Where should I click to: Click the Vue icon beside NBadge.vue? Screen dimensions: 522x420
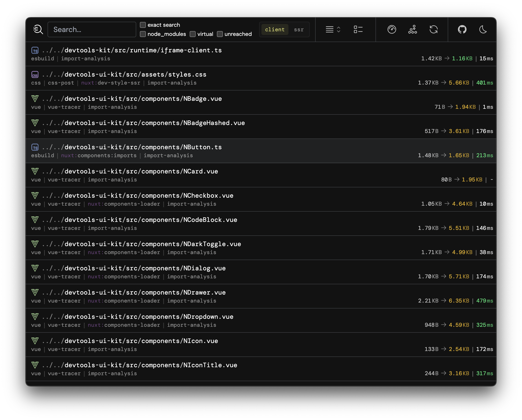click(x=35, y=99)
